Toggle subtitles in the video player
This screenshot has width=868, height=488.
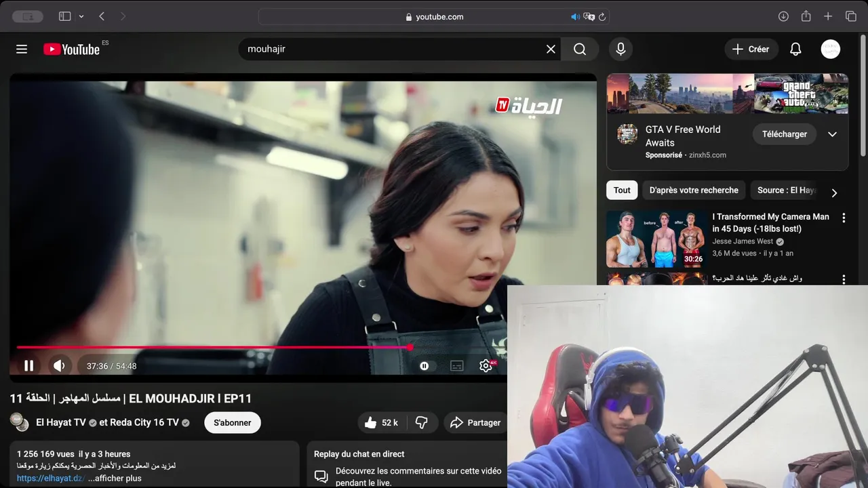457,366
